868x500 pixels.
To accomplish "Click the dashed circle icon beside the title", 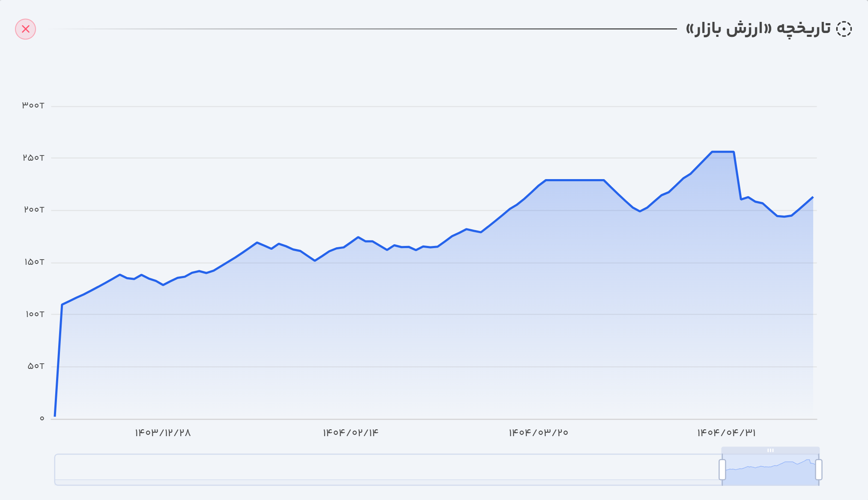I will pyautogui.click(x=844, y=29).
